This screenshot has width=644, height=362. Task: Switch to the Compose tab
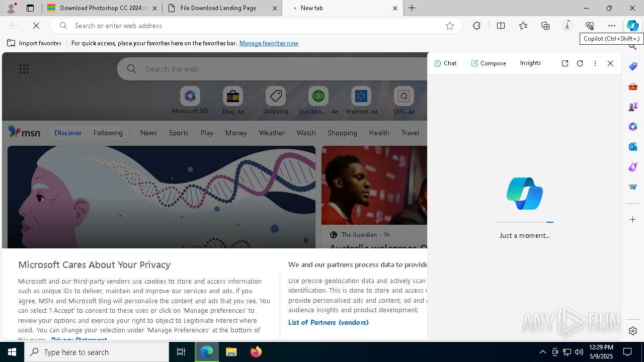[489, 63]
